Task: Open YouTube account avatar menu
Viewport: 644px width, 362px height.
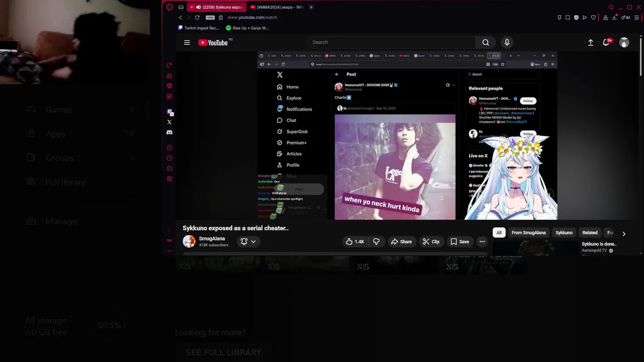Action: (x=624, y=43)
